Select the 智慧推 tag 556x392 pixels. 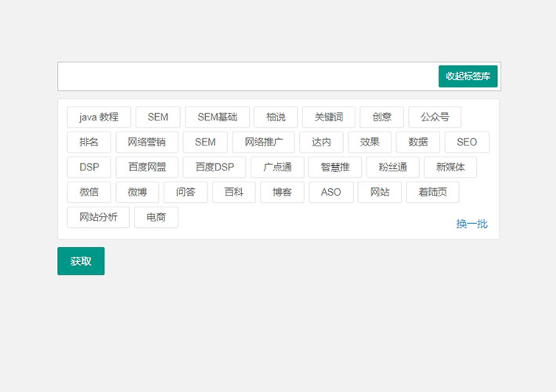click(x=335, y=167)
